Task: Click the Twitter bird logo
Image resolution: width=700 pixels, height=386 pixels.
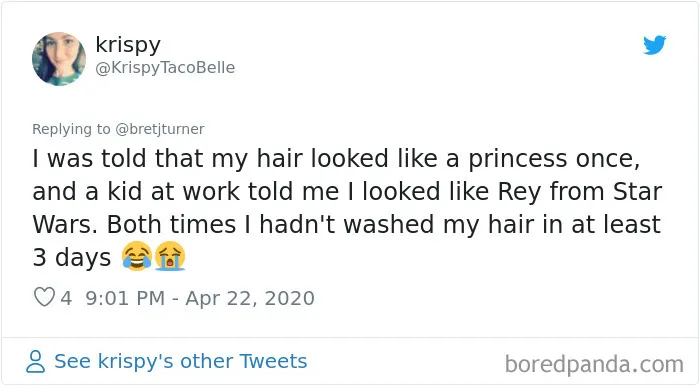Action: pyautogui.click(x=654, y=45)
